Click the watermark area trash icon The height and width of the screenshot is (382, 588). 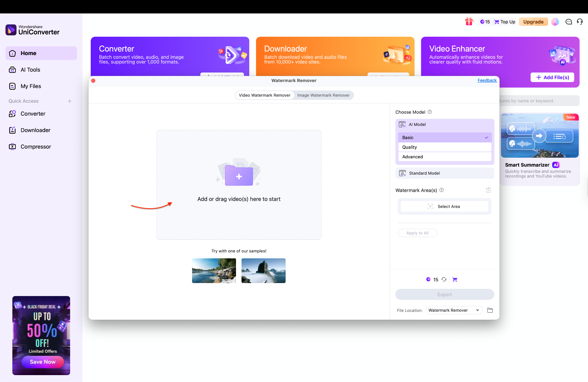point(488,190)
